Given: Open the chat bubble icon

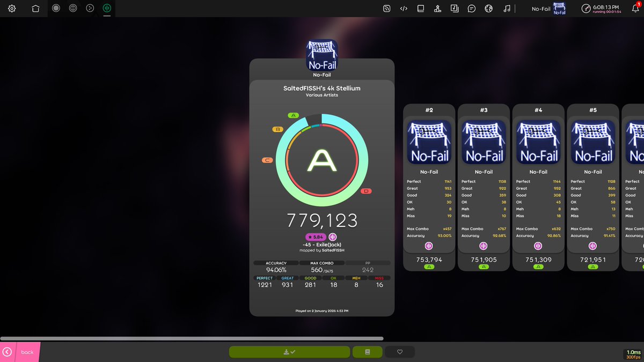Looking at the screenshot, I should click(472, 9).
